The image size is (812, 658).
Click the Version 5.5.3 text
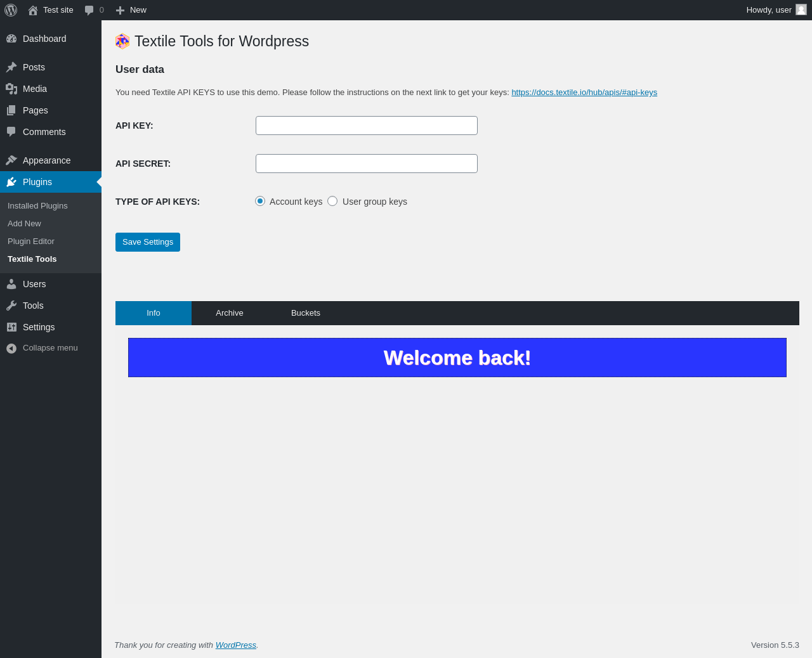tap(775, 645)
